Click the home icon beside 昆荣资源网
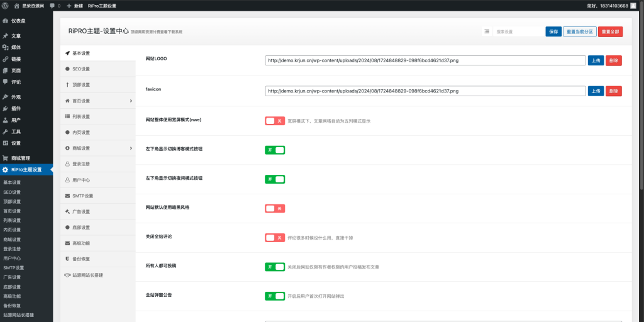644x322 pixels. (x=17, y=6)
